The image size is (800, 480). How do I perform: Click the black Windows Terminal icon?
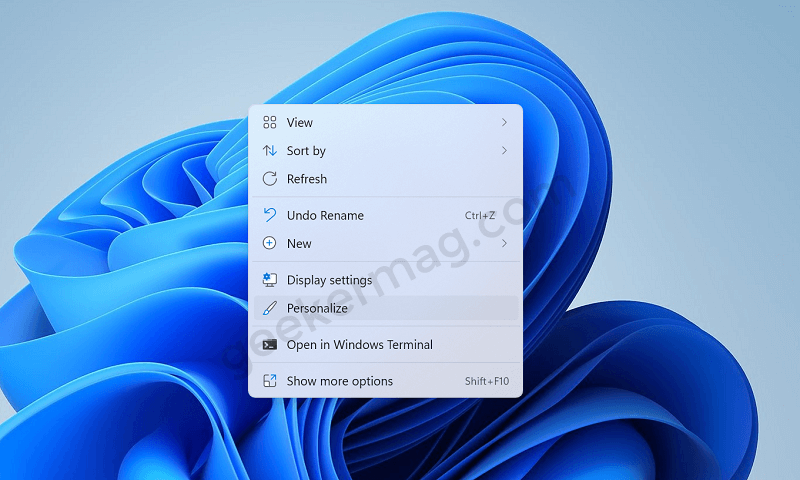pyautogui.click(x=269, y=345)
